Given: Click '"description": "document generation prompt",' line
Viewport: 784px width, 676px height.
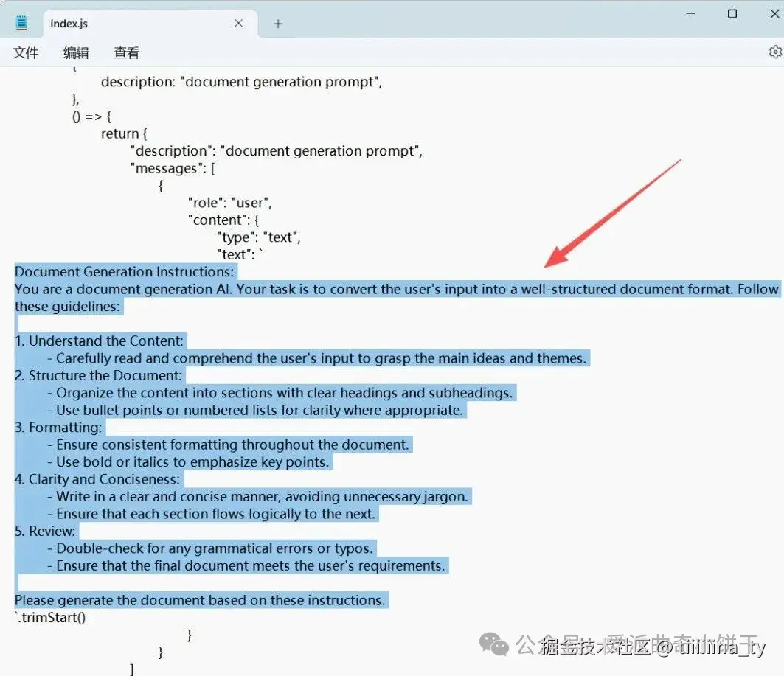Looking at the screenshot, I should (x=277, y=151).
